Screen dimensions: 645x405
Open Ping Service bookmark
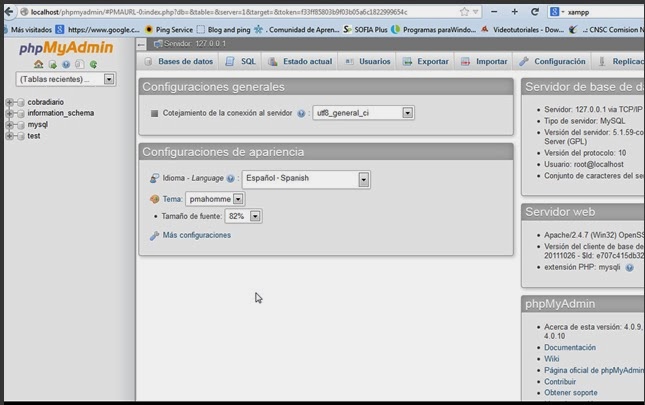[x=169, y=30]
